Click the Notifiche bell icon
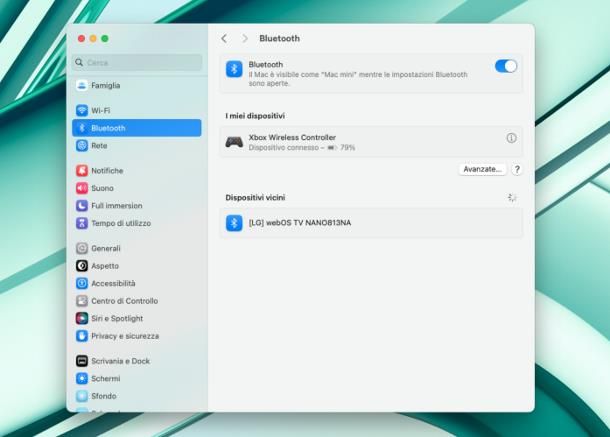Image resolution: width=610 pixels, height=437 pixels. [82, 170]
